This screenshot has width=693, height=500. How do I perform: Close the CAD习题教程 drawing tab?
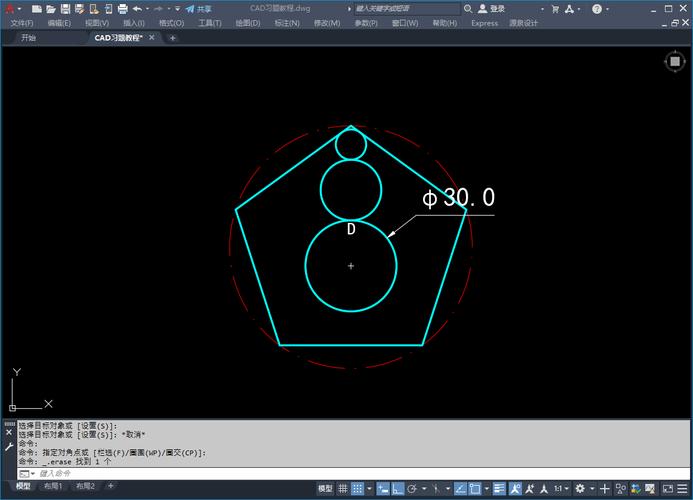[x=152, y=38]
